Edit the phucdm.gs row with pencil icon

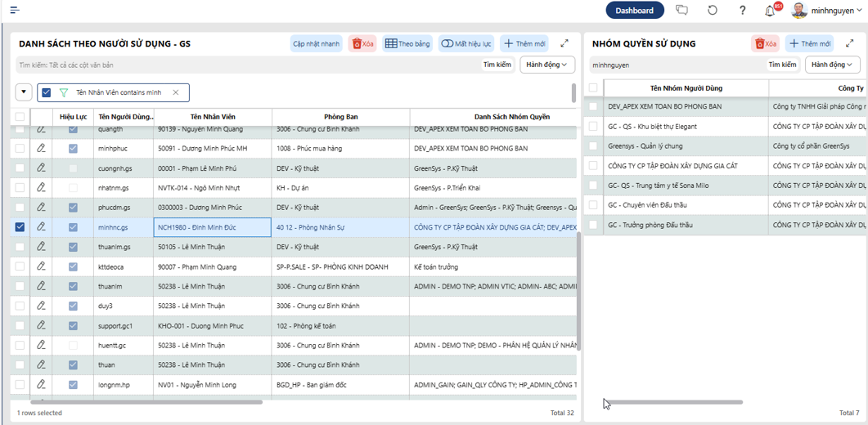(x=40, y=207)
